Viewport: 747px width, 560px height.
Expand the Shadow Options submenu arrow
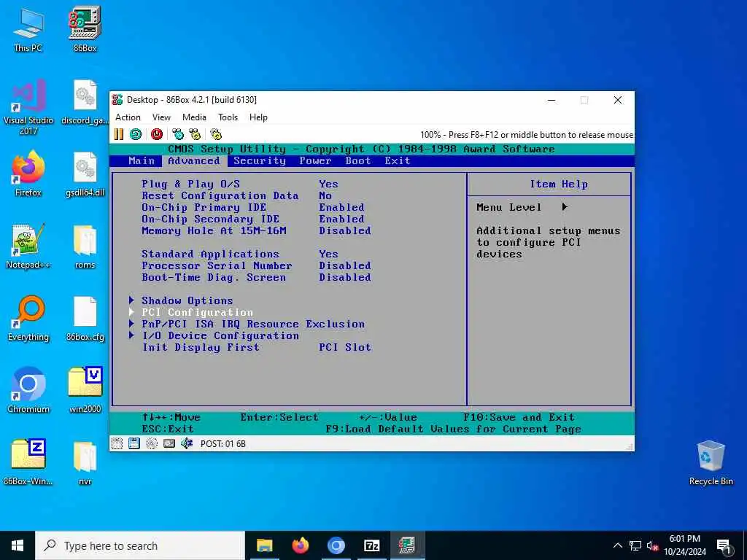[131, 300]
